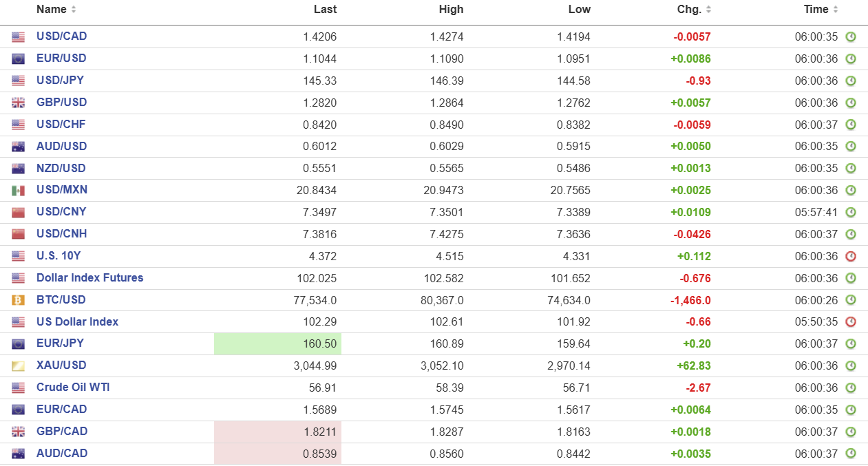
Task: Click the US flag icon beside USD/CAD
Action: tap(18, 37)
